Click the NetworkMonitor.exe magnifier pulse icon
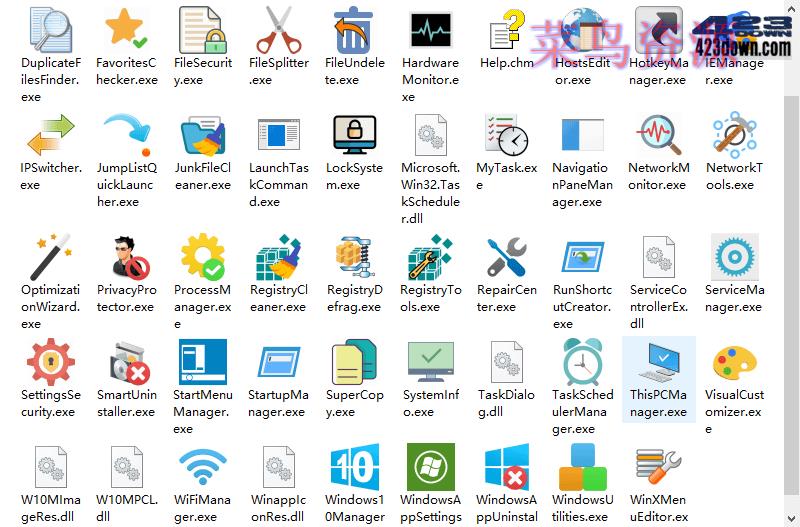 coord(659,135)
